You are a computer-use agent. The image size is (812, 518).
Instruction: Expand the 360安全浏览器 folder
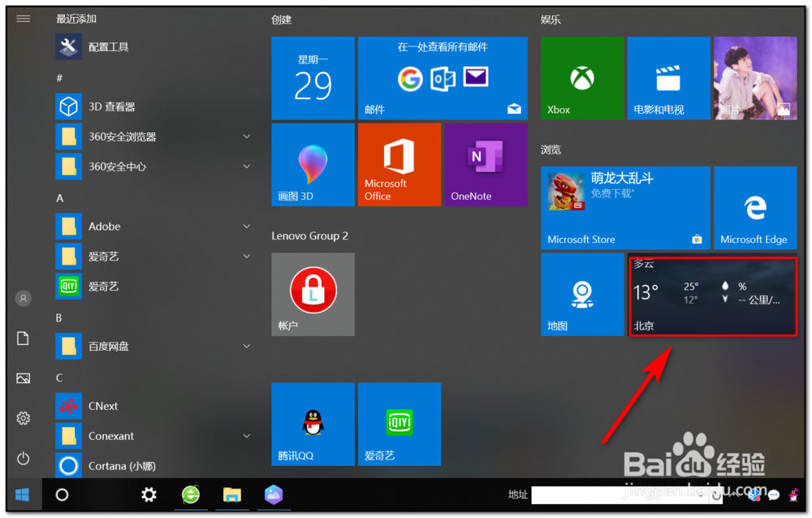pyautogui.click(x=247, y=136)
